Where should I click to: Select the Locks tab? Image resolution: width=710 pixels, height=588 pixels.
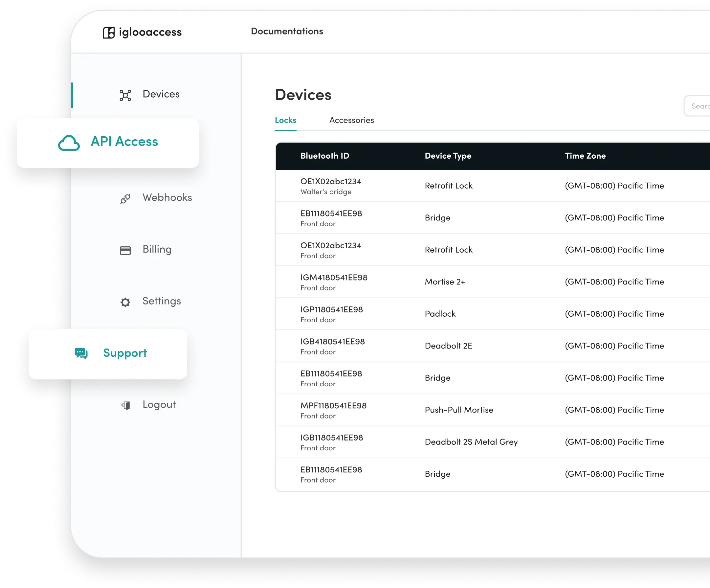[x=285, y=120]
